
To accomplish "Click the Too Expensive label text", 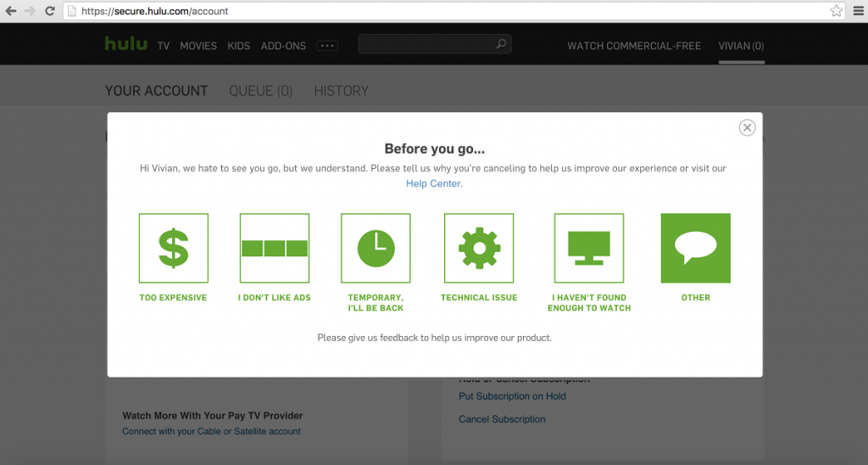I will (x=173, y=298).
